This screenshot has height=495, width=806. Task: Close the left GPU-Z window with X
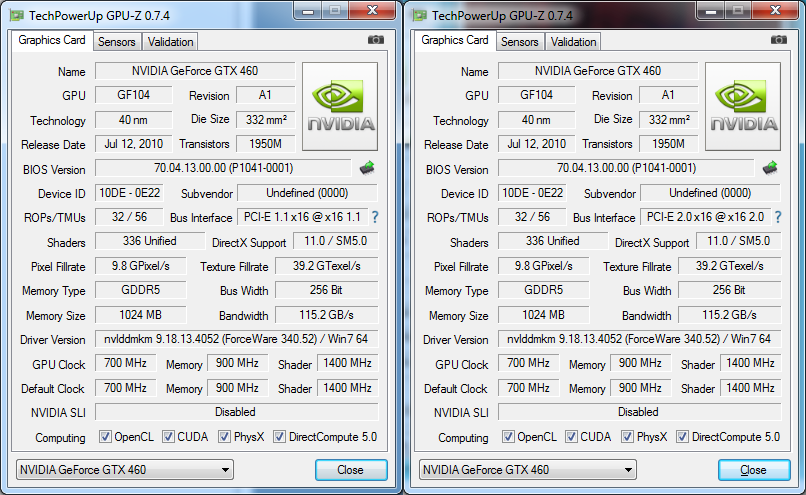(x=373, y=10)
